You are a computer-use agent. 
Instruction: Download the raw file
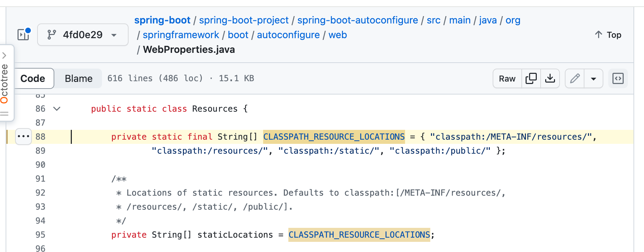click(x=550, y=78)
